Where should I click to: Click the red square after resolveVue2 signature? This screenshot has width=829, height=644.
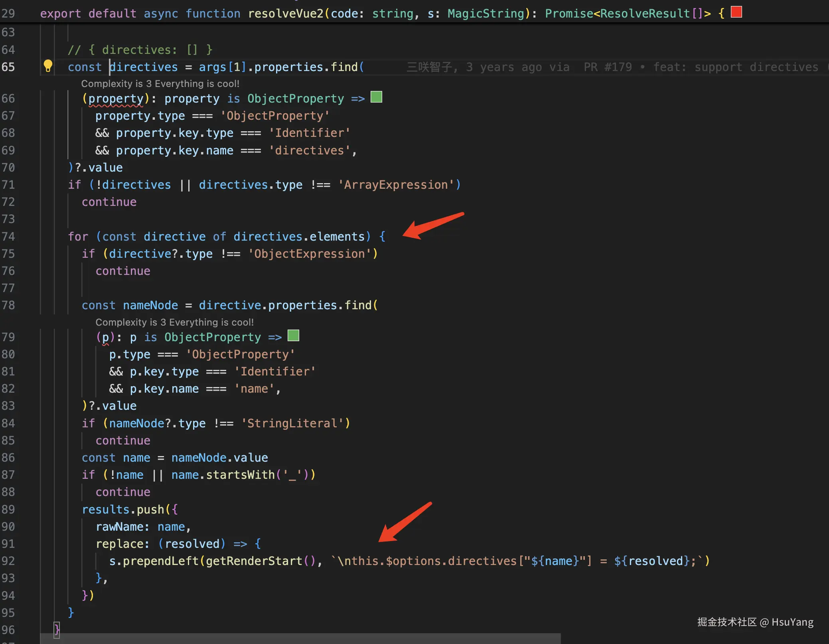(x=736, y=12)
